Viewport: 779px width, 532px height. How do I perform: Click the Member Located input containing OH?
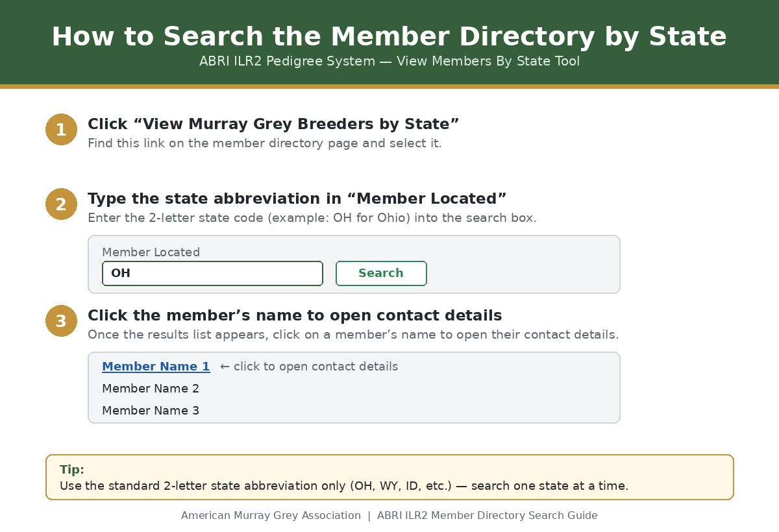coord(212,273)
